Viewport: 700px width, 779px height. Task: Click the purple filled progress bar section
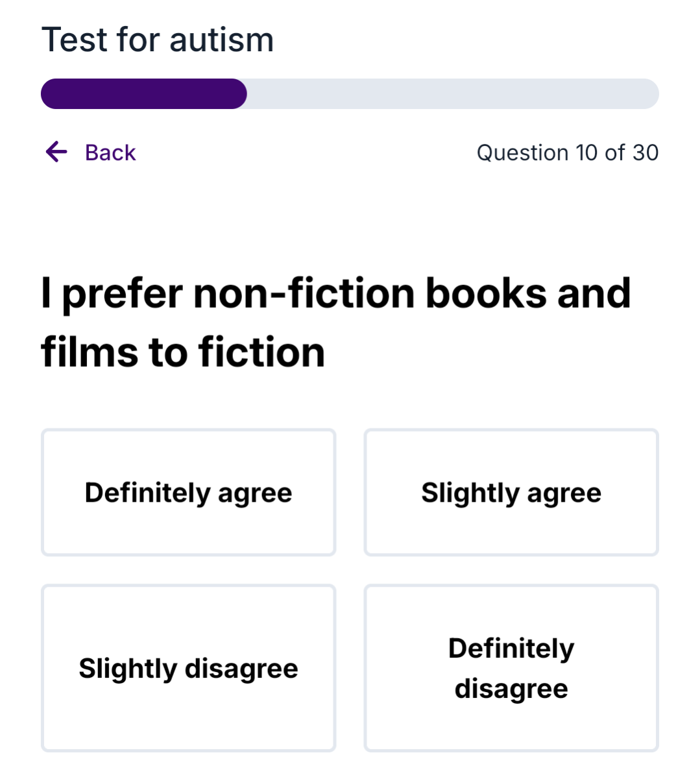[143, 94]
